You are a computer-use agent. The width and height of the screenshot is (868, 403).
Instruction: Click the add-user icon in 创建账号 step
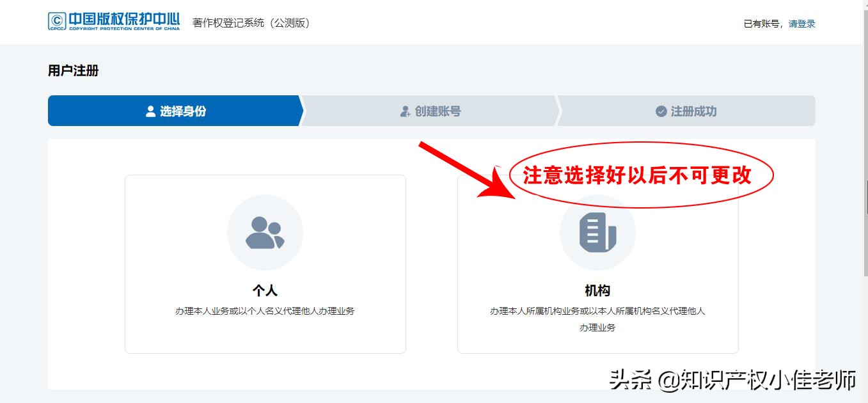(405, 110)
